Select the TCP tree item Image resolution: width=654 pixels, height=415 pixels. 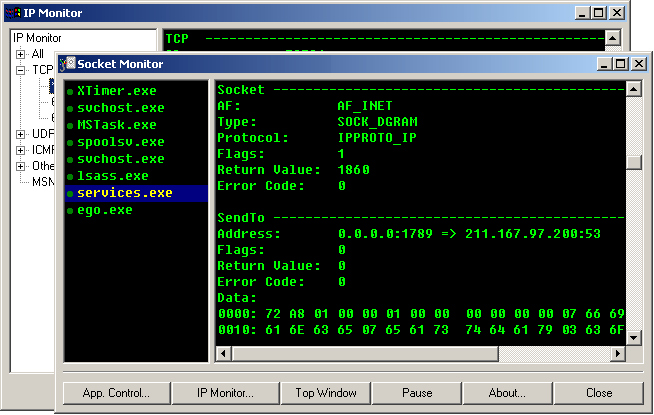43,70
